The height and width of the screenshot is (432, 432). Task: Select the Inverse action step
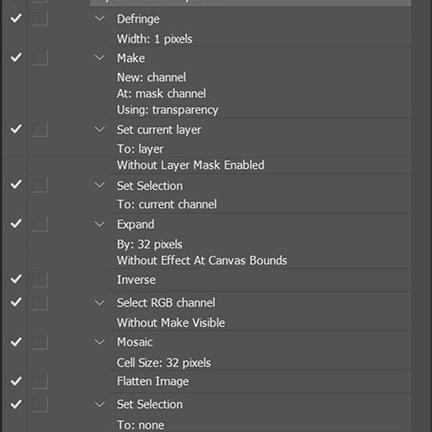click(x=136, y=280)
